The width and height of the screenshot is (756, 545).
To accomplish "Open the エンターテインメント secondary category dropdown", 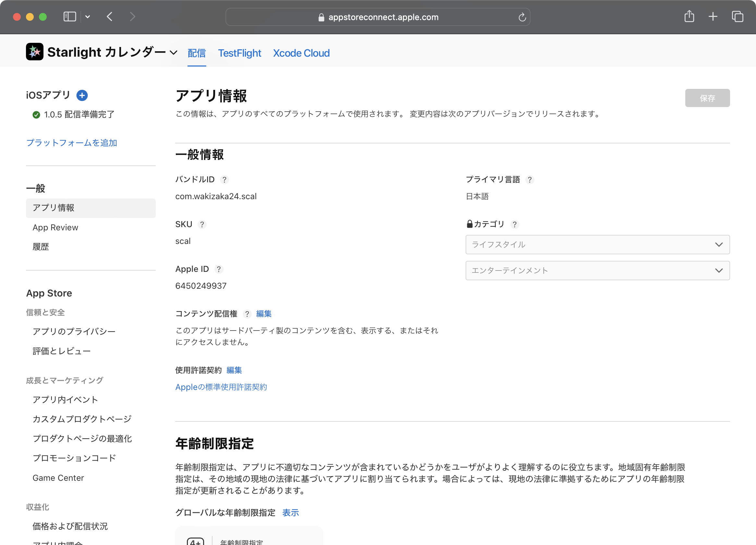I will pyautogui.click(x=597, y=271).
